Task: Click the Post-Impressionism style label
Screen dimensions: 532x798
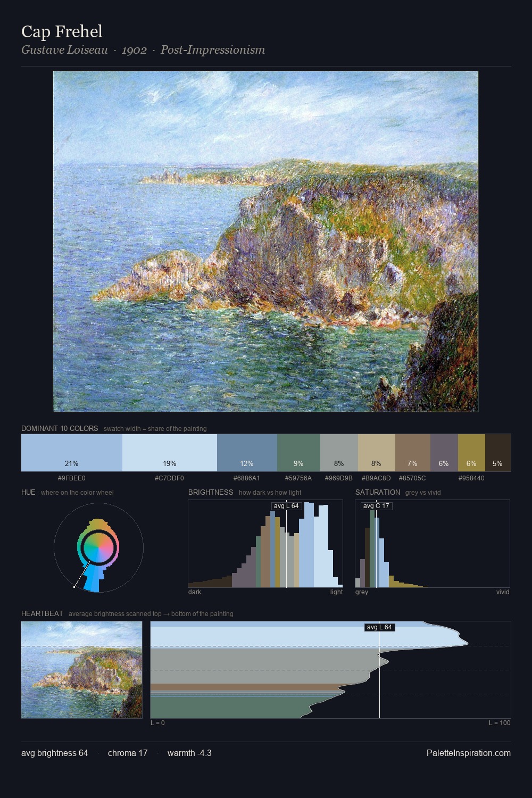Action: (x=213, y=50)
